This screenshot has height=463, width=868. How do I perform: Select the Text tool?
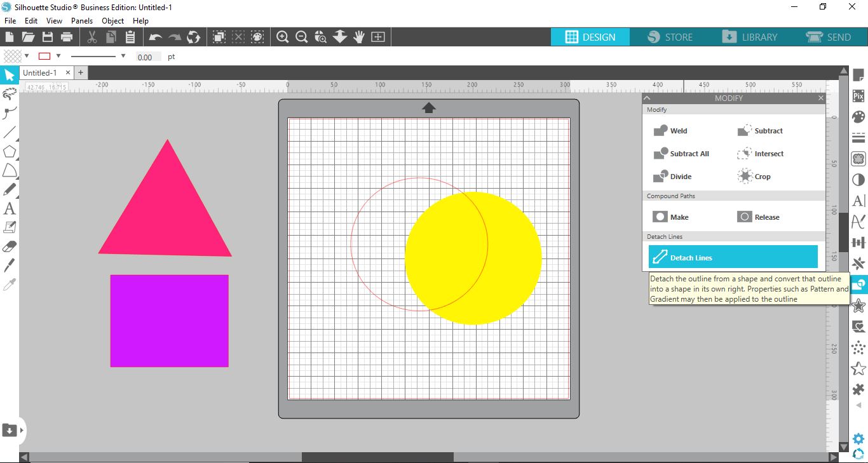[9, 208]
